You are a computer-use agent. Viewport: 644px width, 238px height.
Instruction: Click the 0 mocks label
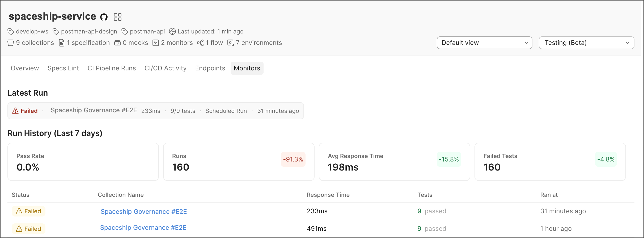[x=135, y=43]
